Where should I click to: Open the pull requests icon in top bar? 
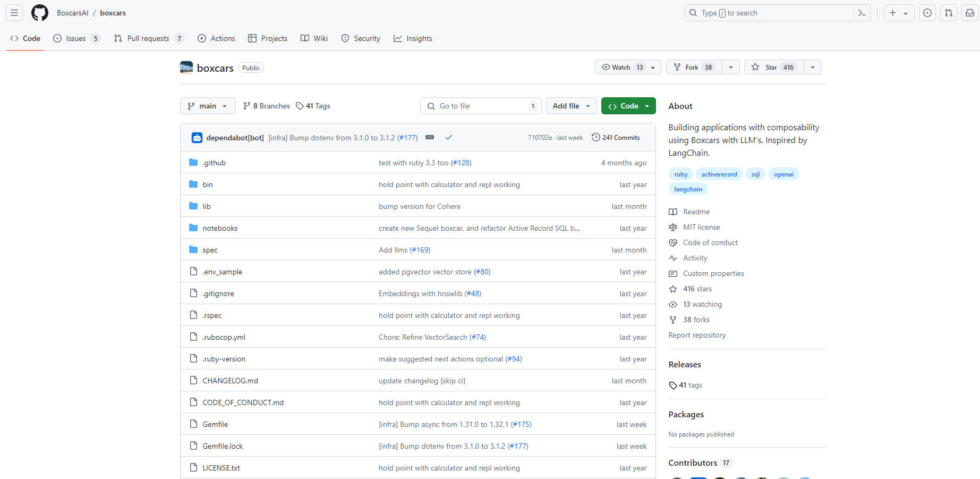click(x=948, y=13)
